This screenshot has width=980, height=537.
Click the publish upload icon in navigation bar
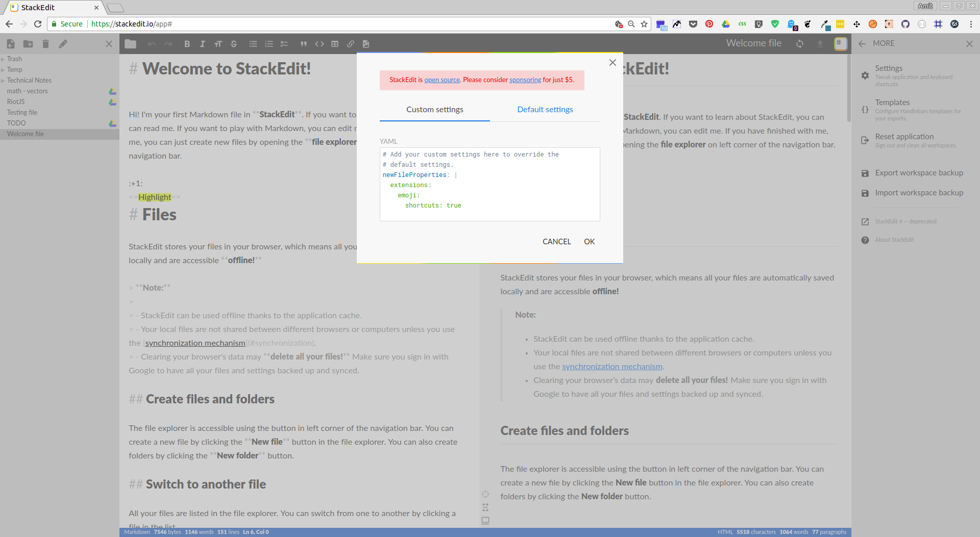(x=820, y=44)
